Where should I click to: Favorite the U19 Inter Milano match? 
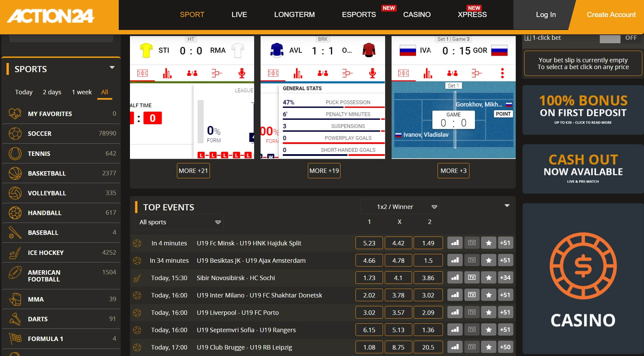pyautogui.click(x=489, y=295)
